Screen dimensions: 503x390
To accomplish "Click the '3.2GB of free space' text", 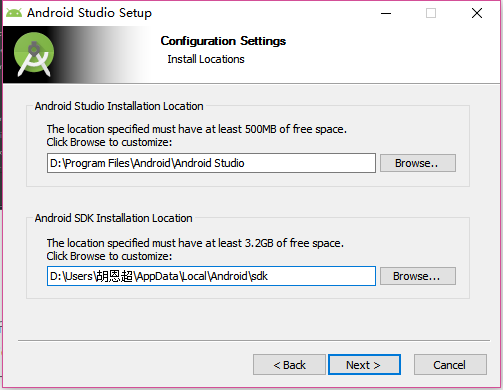I will [x=294, y=243].
